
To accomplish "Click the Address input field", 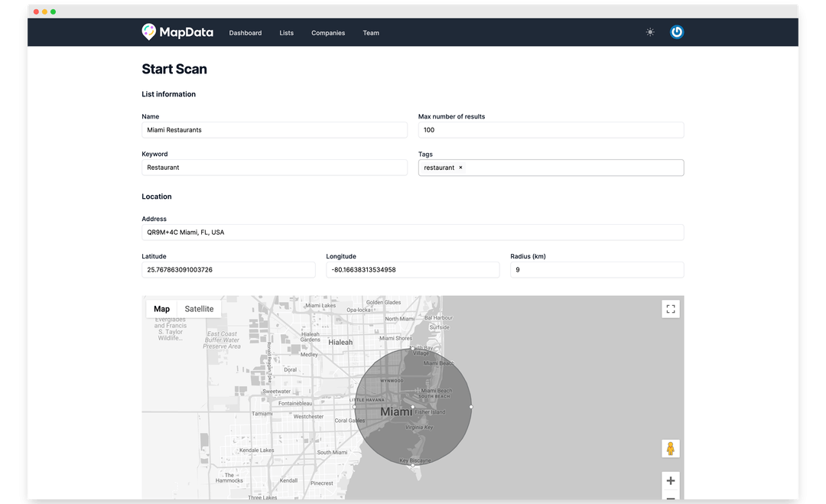I will click(x=412, y=232).
